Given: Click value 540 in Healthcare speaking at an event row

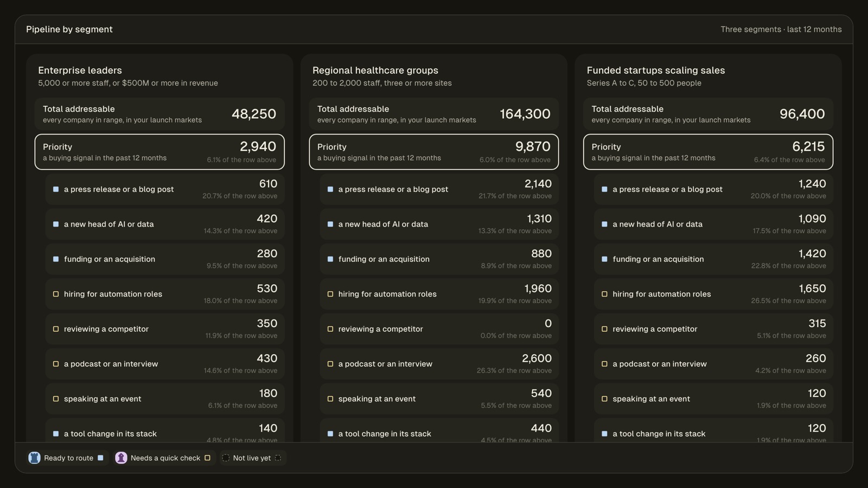Looking at the screenshot, I should [x=541, y=393].
